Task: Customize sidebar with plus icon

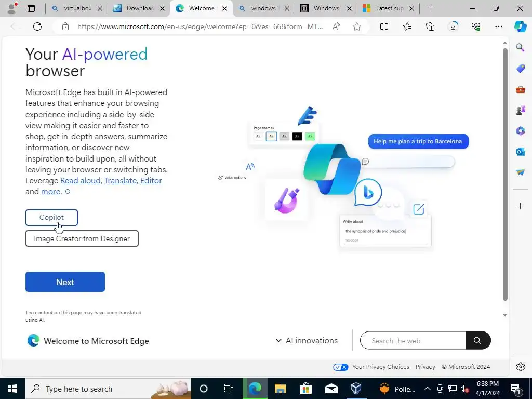Action: click(x=520, y=206)
